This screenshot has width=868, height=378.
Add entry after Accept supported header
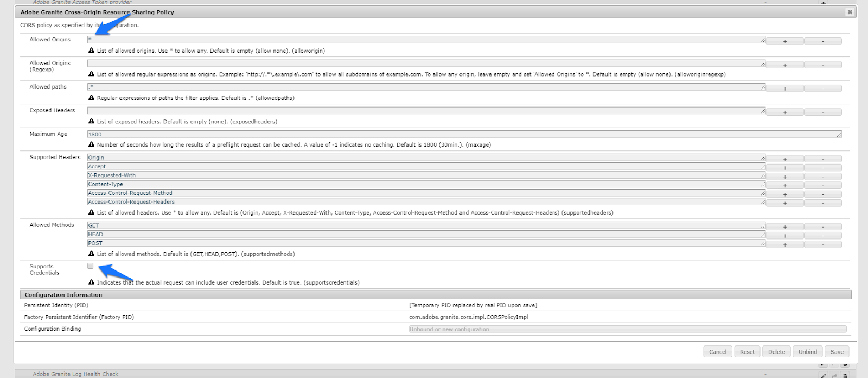pyautogui.click(x=784, y=168)
